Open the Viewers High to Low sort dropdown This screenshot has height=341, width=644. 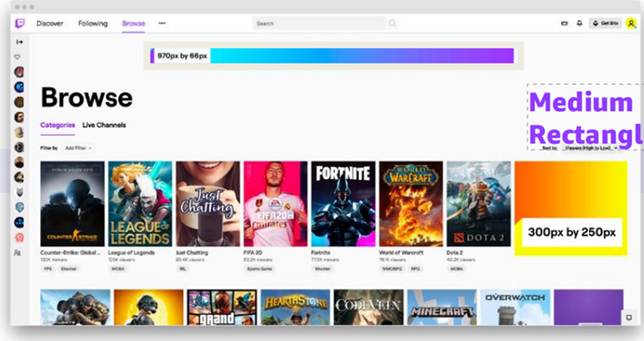click(x=591, y=148)
